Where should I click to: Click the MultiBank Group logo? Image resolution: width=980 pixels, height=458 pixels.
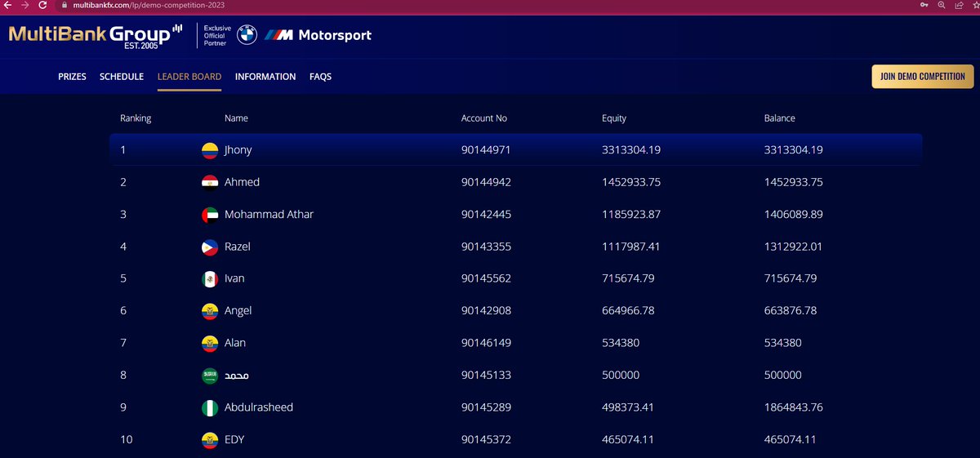pyautogui.click(x=96, y=36)
